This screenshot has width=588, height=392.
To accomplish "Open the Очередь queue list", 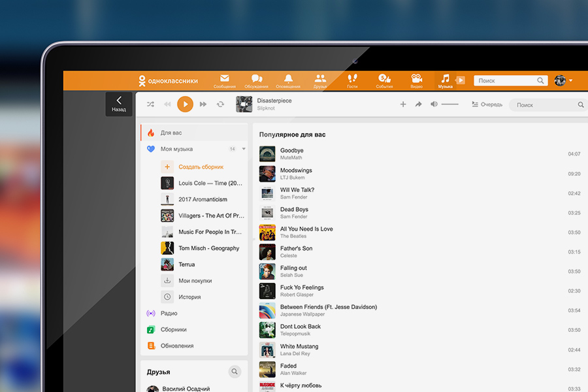I will (487, 105).
